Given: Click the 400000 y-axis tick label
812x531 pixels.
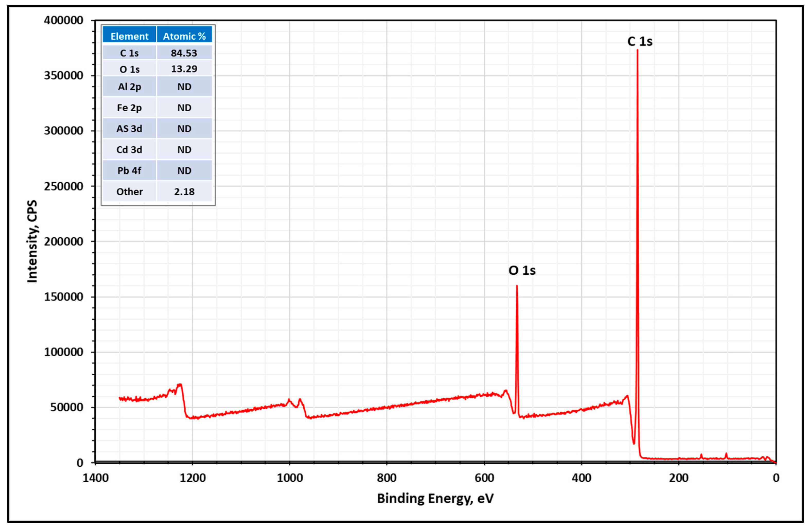Looking at the screenshot, I should (64, 20).
